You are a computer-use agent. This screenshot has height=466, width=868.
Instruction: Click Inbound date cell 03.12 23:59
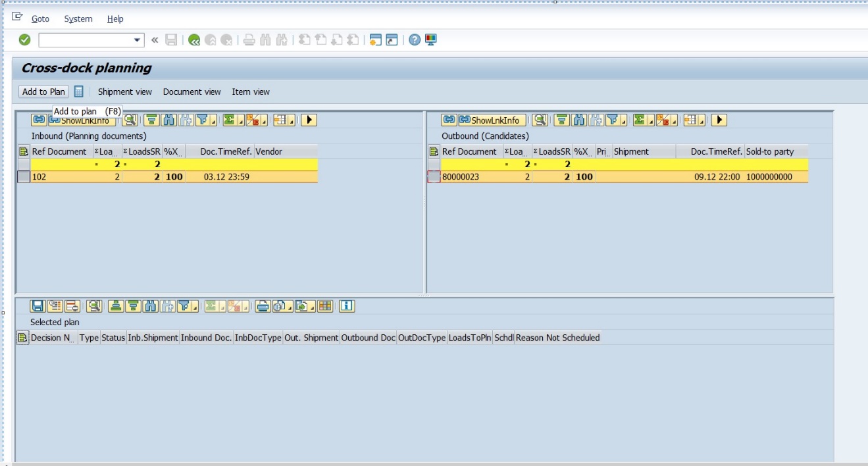pos(220,176)
